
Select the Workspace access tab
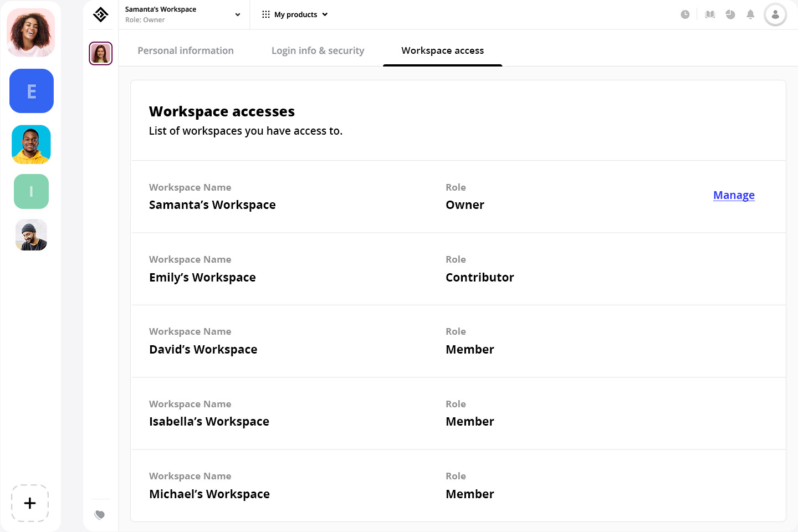point(442,50)
